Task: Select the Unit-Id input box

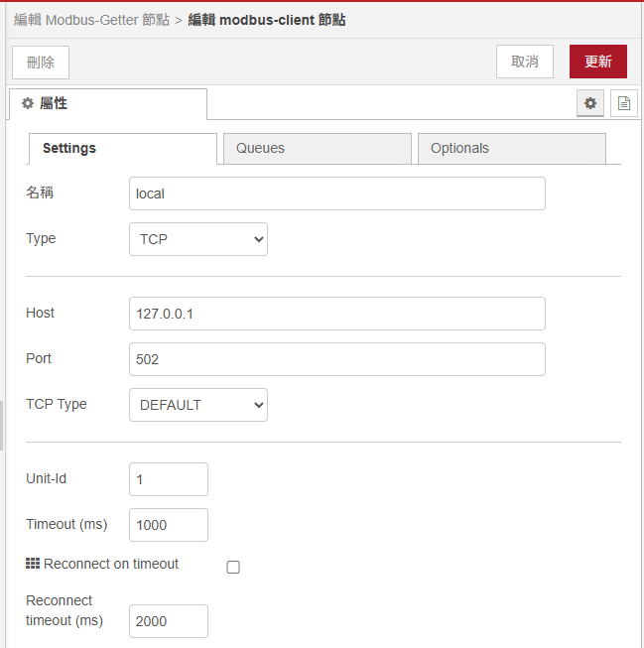Action: click(169, 479)
